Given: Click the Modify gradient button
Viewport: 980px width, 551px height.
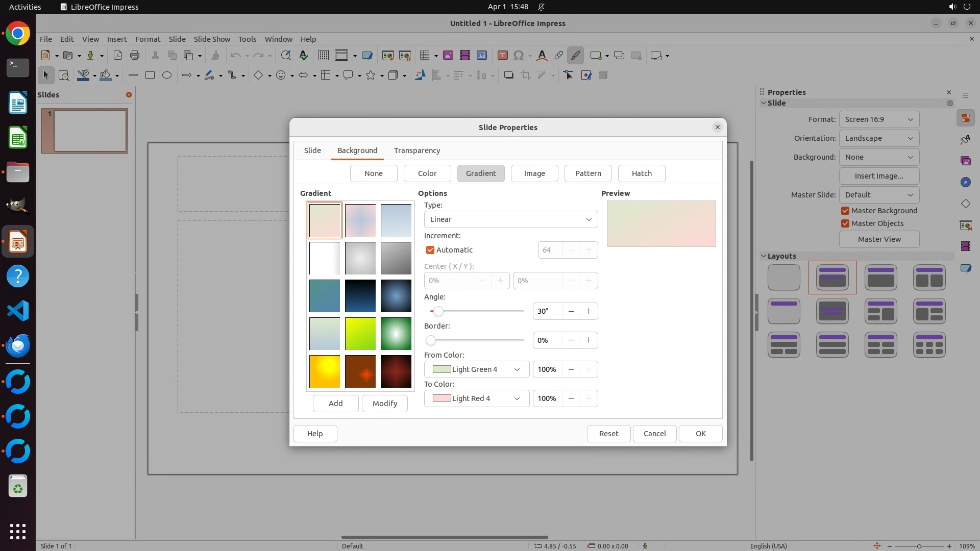Looking at the screenshot, I should click(x=384, y=404).
